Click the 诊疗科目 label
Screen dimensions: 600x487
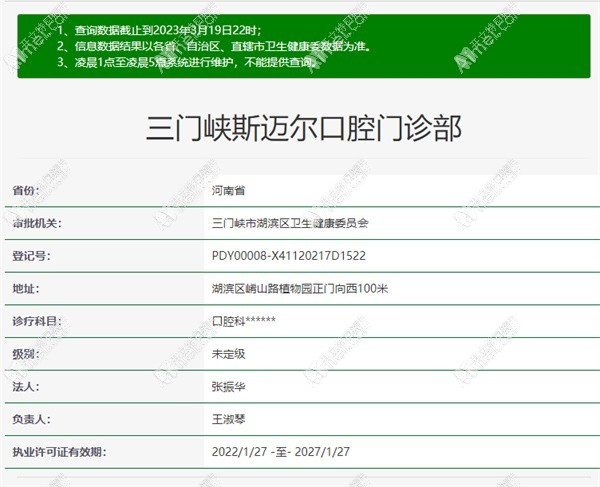[x=37, y=321]
